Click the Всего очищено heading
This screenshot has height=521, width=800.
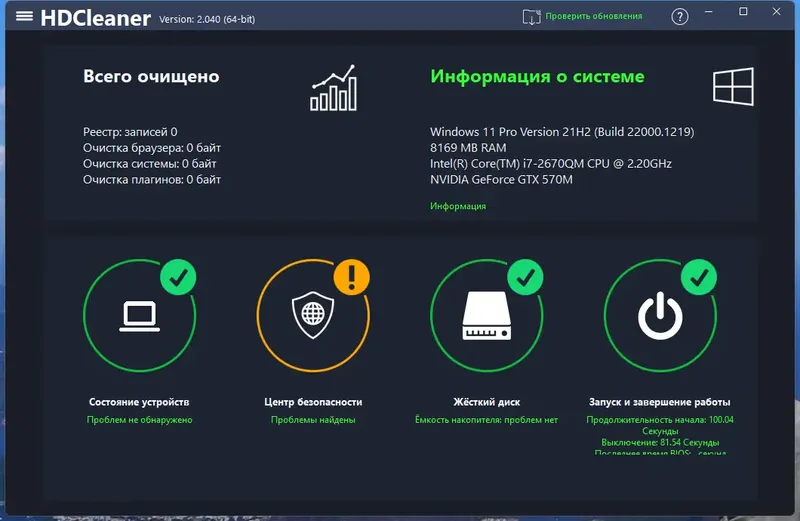tap(151, 77)
